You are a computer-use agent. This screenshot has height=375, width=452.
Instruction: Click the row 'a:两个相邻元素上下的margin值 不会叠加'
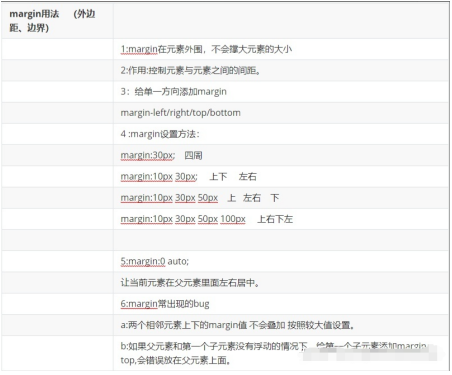pos(225,325)
